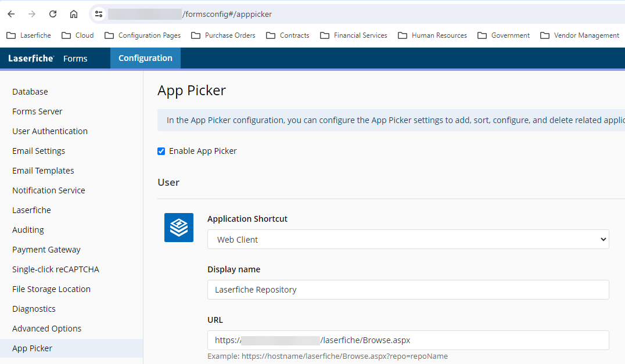Open the Contracts bookmark folder
This screenshot has width=625, height=364.
pyautogui.click(x=288, y=35)
